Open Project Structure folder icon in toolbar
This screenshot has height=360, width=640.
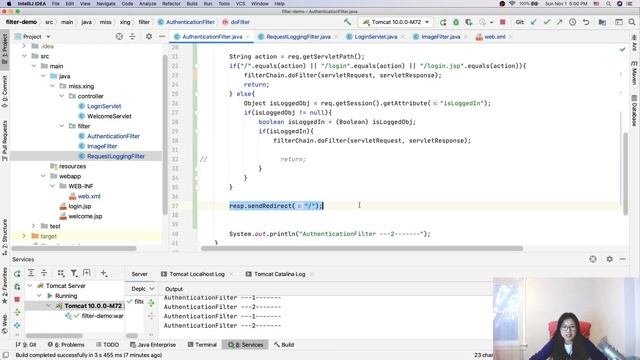[x=602, y=22]
